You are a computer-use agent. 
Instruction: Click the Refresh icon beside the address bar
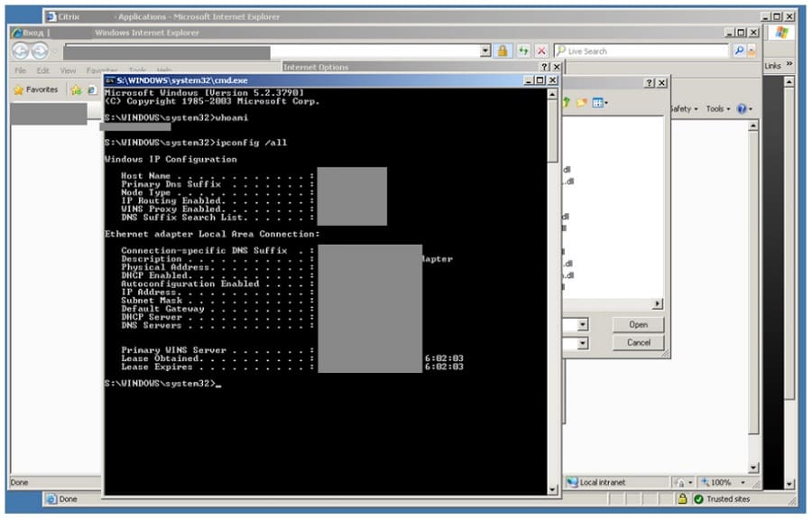[x=522, y=51]
